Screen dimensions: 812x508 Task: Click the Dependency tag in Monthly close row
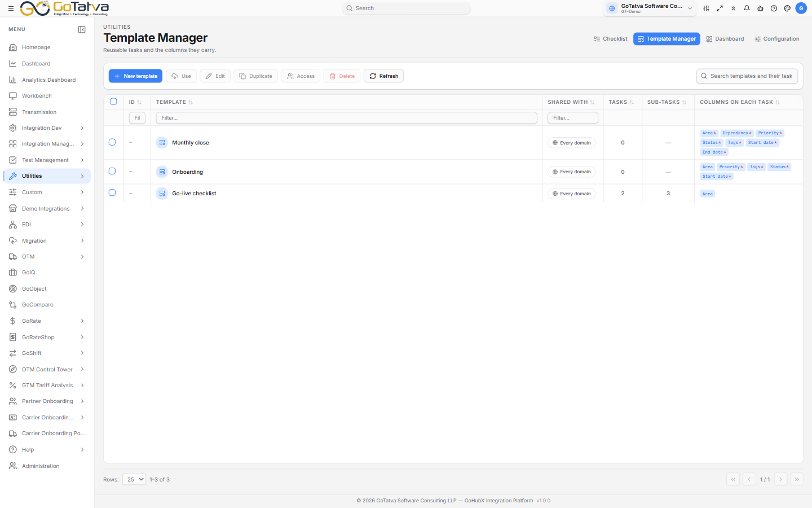[x=737, y=133]
